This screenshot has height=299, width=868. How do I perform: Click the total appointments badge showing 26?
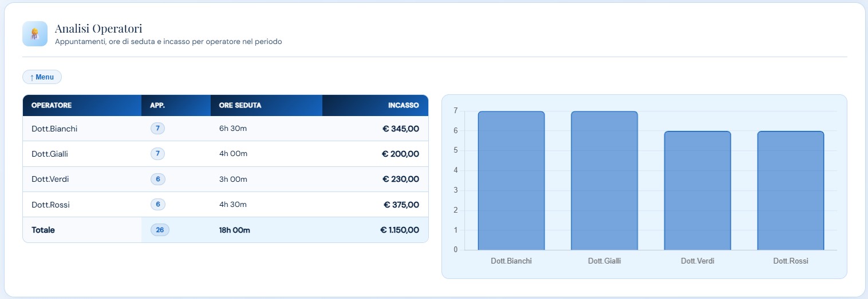(160, 230)
